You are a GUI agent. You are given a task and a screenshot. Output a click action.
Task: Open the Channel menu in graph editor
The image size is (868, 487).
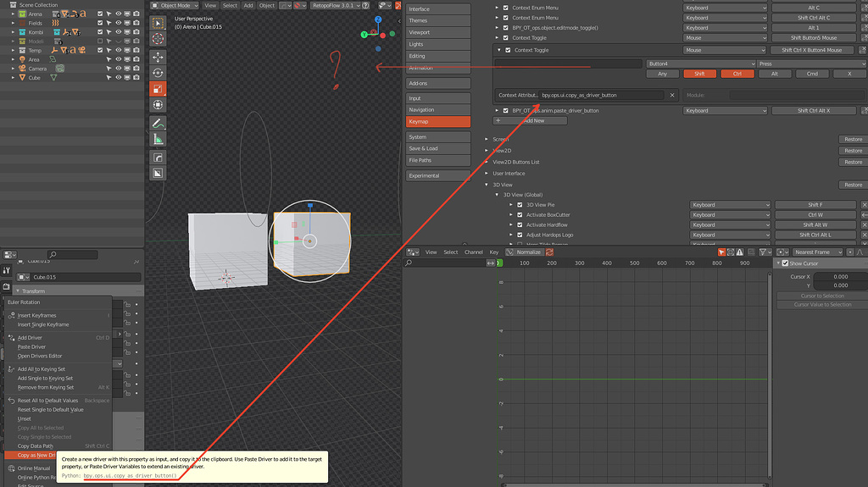(473, 252)
